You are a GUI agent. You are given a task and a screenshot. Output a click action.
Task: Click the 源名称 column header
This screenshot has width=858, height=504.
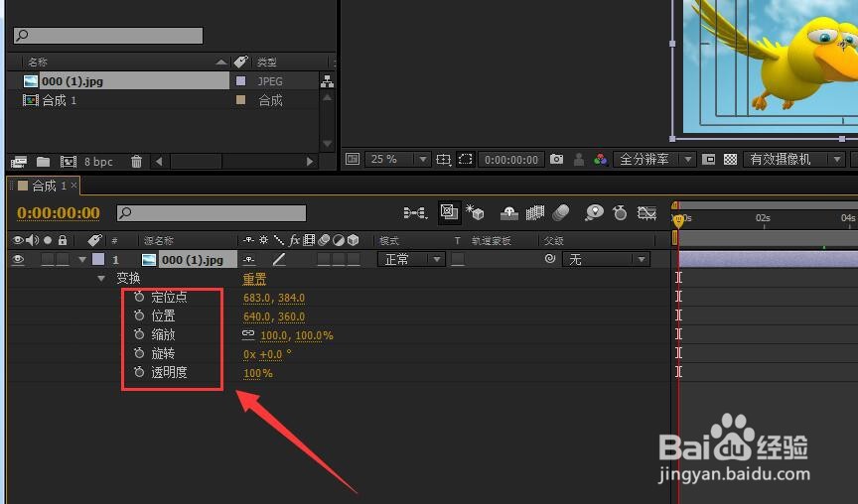(x=159, y=240)
